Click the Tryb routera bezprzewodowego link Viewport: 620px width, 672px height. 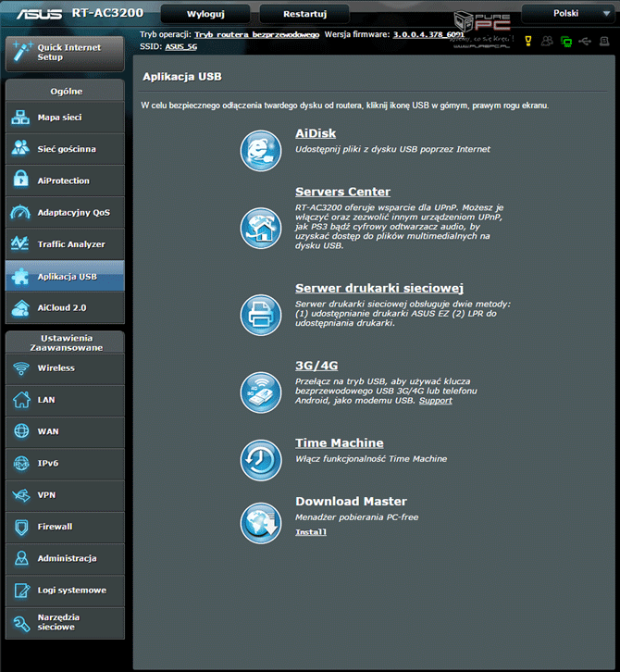257,35
